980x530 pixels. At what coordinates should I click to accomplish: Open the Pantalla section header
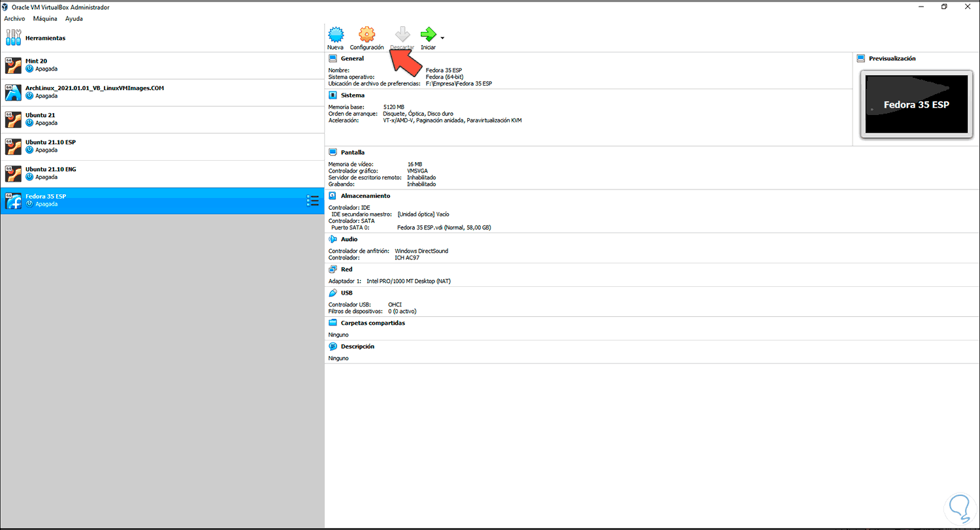click(x=353, y=152)
